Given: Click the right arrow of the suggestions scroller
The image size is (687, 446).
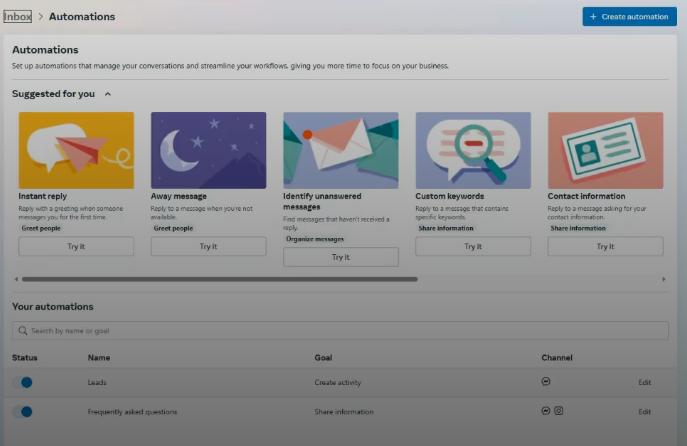Looking at the screenshot, I should click(663, 279).
